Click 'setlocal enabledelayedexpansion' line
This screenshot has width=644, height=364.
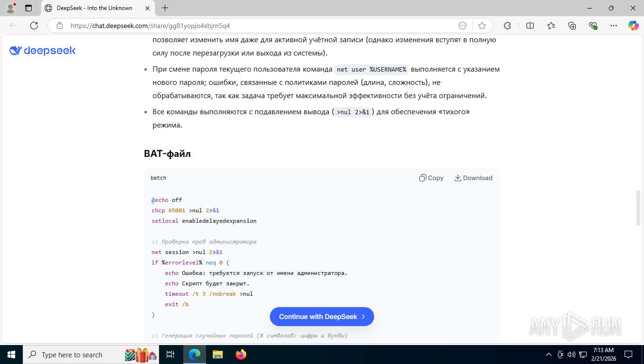[x=204, y=221]
